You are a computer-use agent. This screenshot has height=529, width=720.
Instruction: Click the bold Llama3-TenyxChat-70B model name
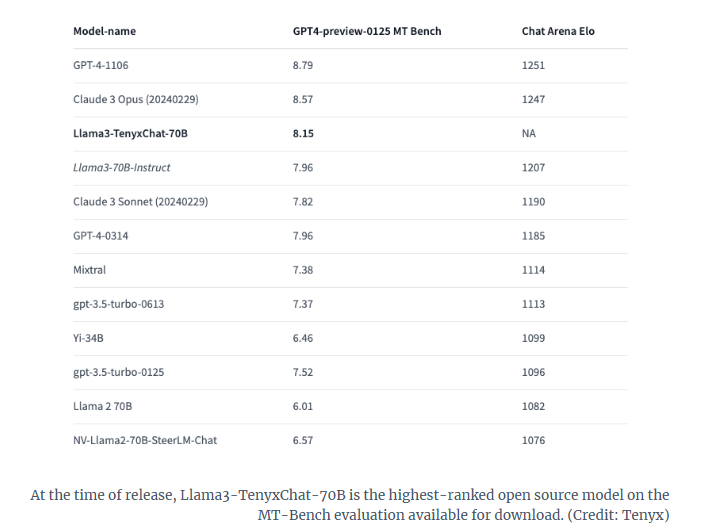click(130, 134)
